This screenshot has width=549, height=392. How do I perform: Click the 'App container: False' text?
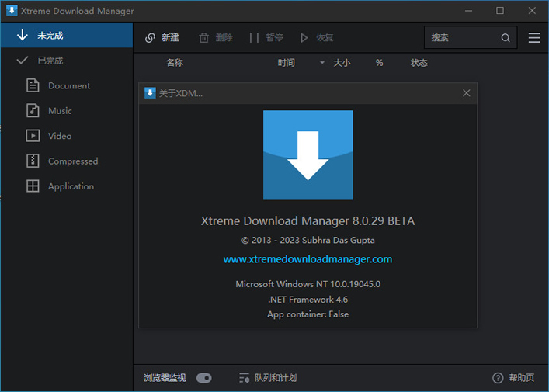(x=308, y=314)
